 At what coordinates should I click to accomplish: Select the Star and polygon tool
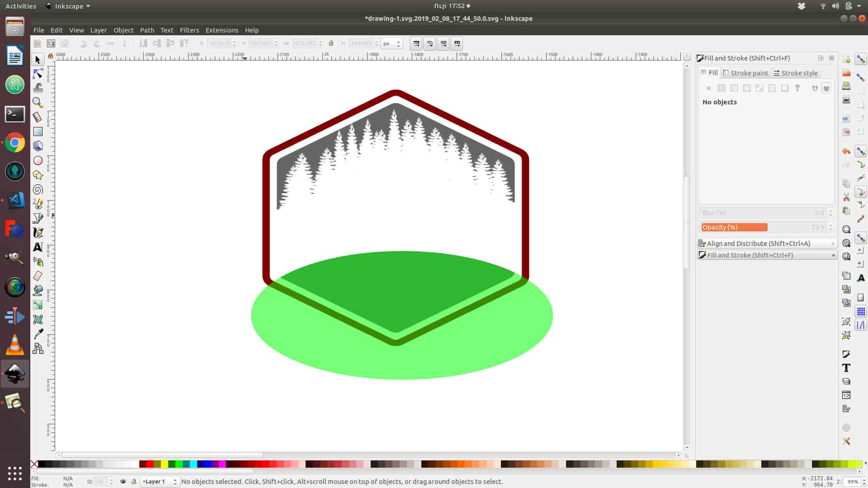38,175
